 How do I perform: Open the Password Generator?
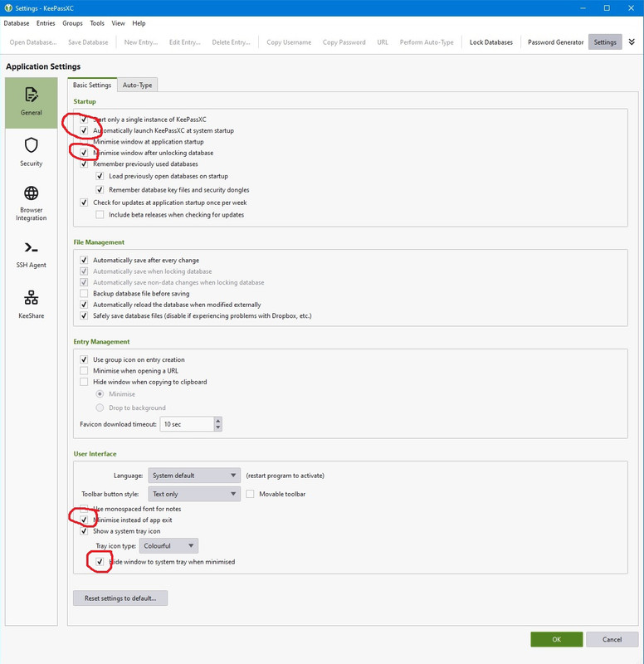(555, 42)
